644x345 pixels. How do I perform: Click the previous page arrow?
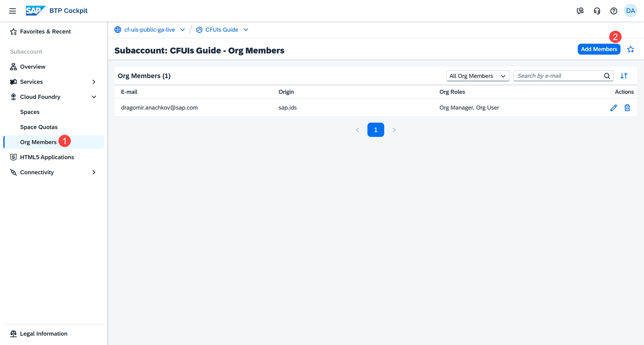(x=357, y=130)
